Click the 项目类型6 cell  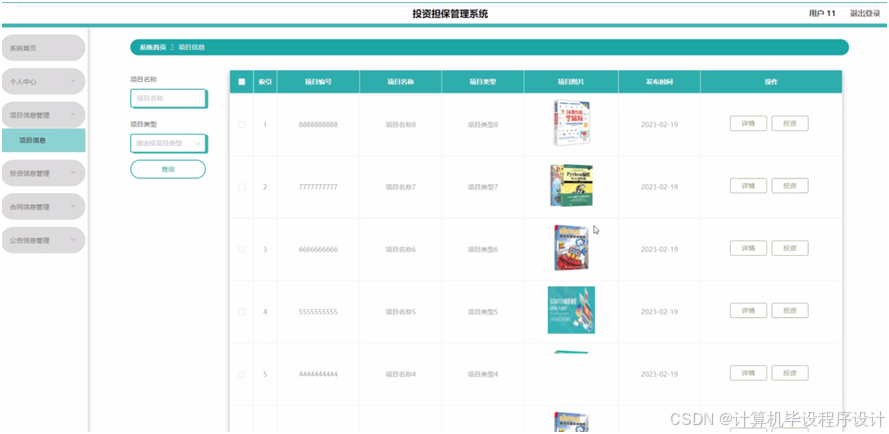click(482, 250)
